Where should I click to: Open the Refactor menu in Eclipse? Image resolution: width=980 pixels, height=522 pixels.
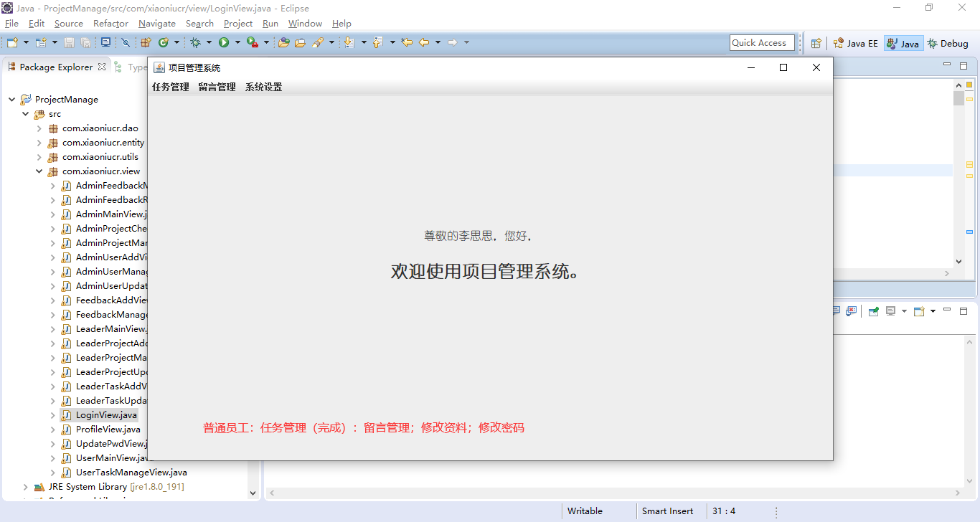pyautogui.click(x=110, y=24)
